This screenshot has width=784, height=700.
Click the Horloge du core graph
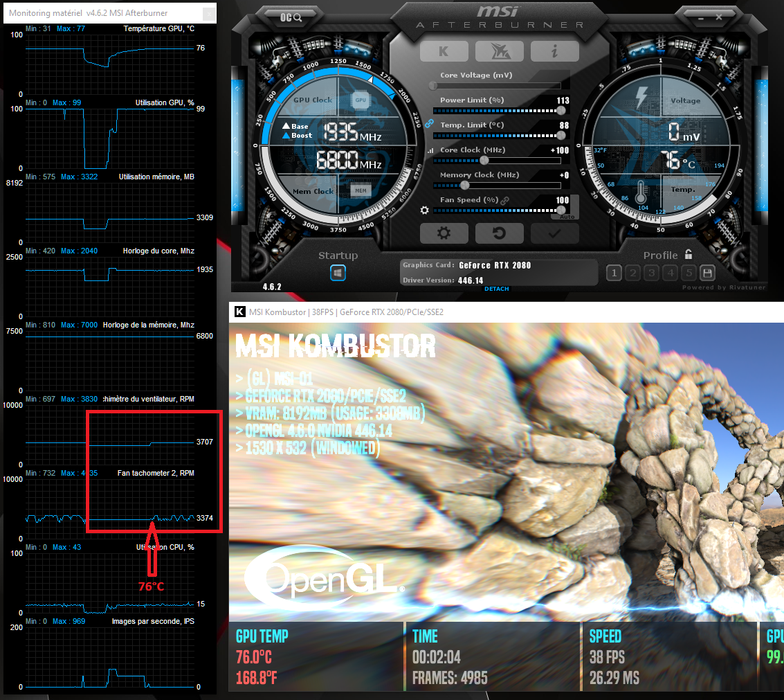109,286
